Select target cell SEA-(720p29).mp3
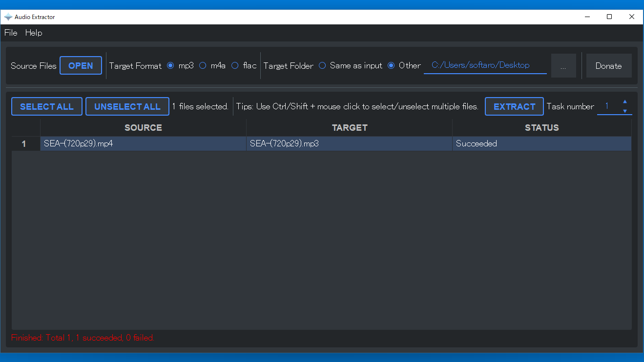Viewport: 644px width, 362px height. (x=350, y=144)
